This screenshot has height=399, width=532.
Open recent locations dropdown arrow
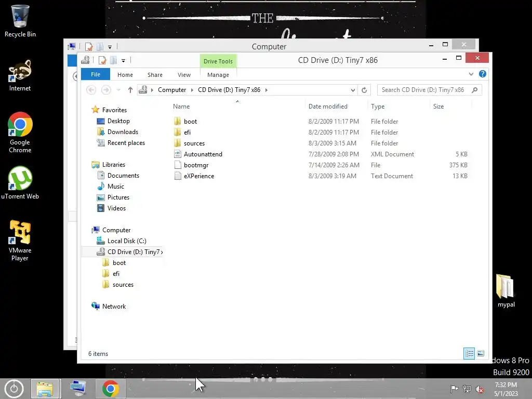click(x=118, y=90)
